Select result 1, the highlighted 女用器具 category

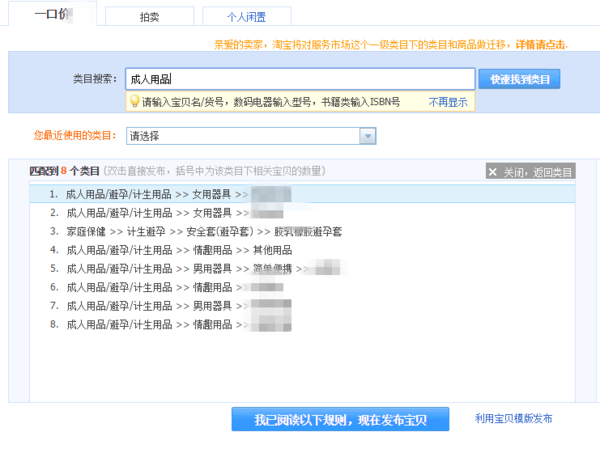coord(160,194)
